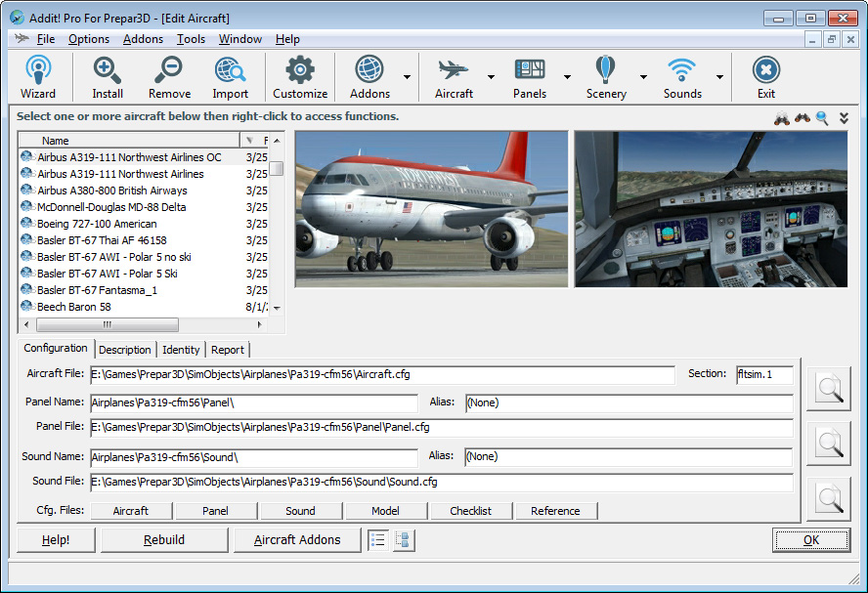Viewport: 868px width, 593px height.
Task: Select Airbus A380-800 British Airways in list
Action: click(111, 191)
